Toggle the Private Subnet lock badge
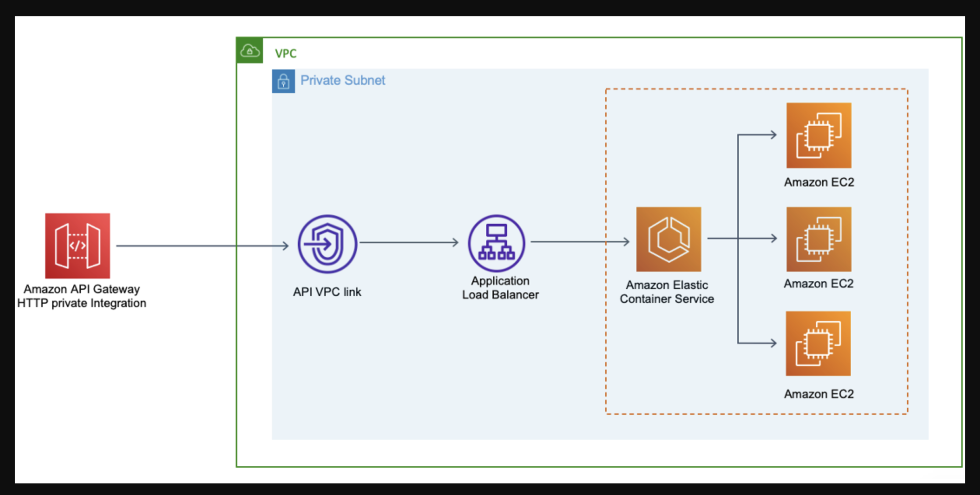 [283, 81]
